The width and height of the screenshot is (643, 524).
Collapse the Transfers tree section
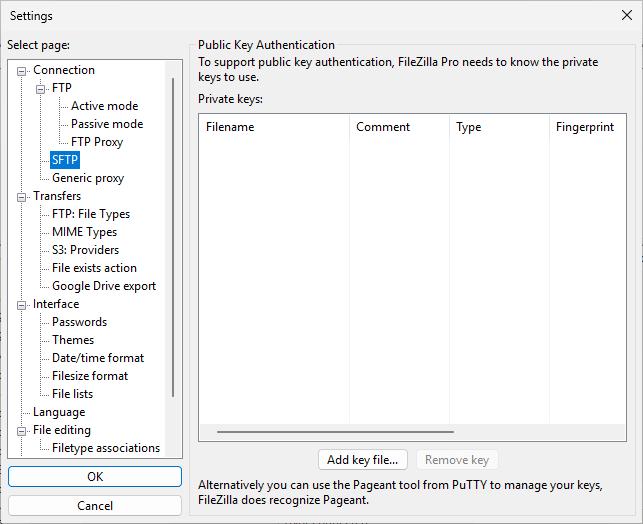coord(22,196)
